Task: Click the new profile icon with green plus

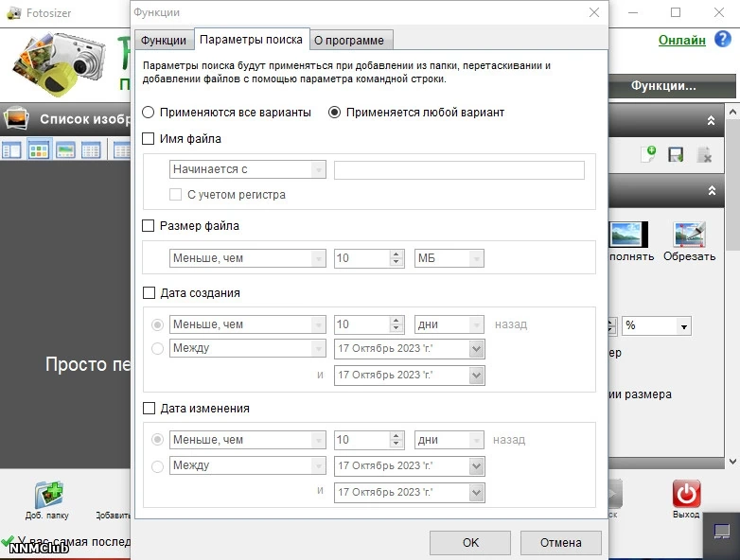Action: click(x=648, y=154)
